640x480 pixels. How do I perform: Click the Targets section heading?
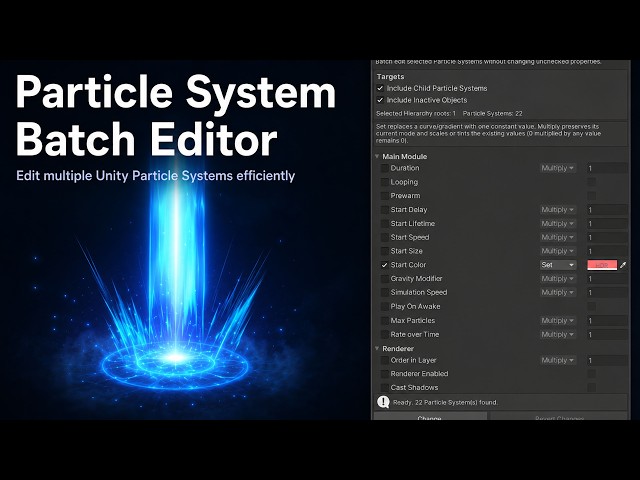pos(390,77)
